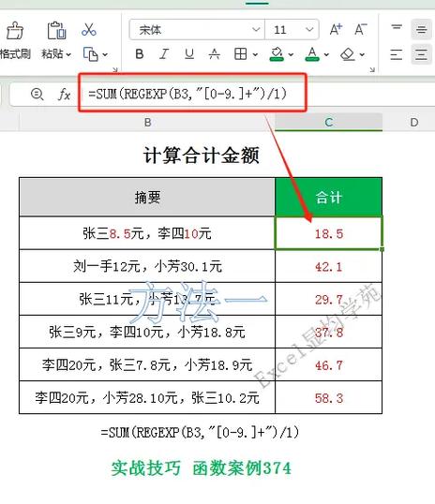This screenshot has height=504, width=435.
Task: Open the Paste dropdown arrow
Action: click(68, 54)
